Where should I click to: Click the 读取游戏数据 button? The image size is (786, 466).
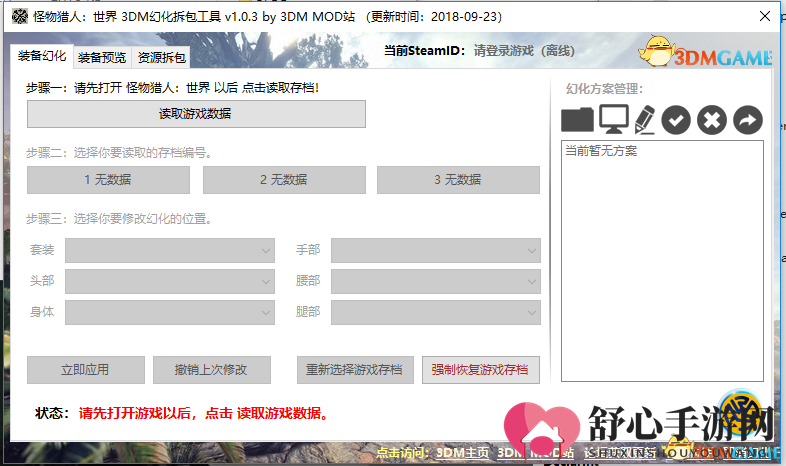(x=196, y=114)
